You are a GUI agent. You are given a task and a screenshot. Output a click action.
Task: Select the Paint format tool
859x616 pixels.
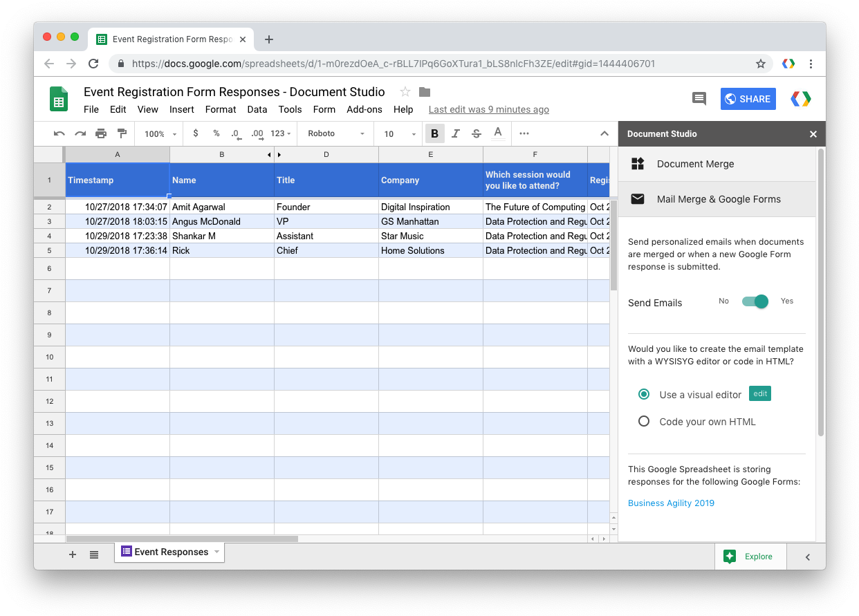122,133
